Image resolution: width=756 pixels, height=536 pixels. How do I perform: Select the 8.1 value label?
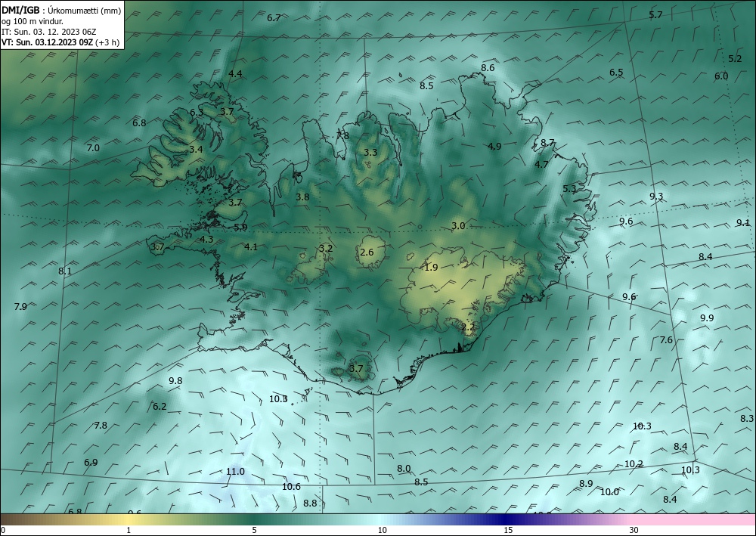click(65, 271)
